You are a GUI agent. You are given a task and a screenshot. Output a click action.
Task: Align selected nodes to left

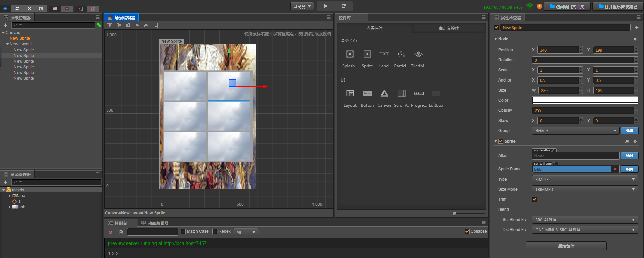137,25
